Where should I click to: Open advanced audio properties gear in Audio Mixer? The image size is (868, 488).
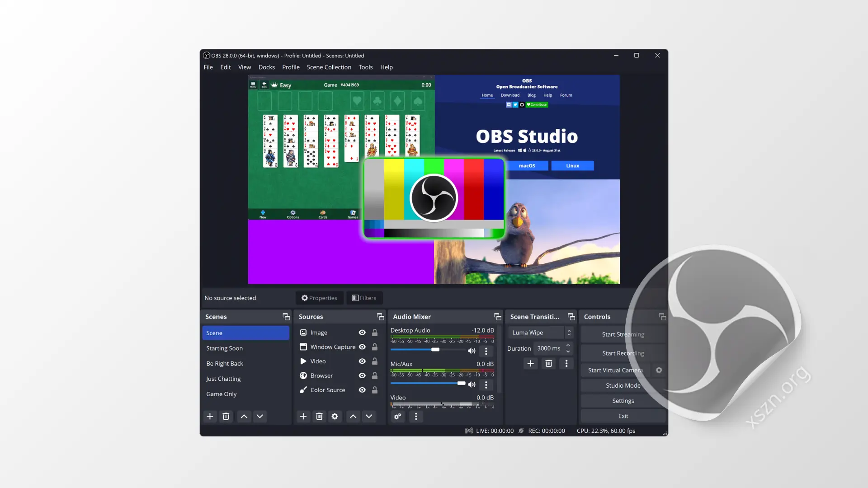397,417
